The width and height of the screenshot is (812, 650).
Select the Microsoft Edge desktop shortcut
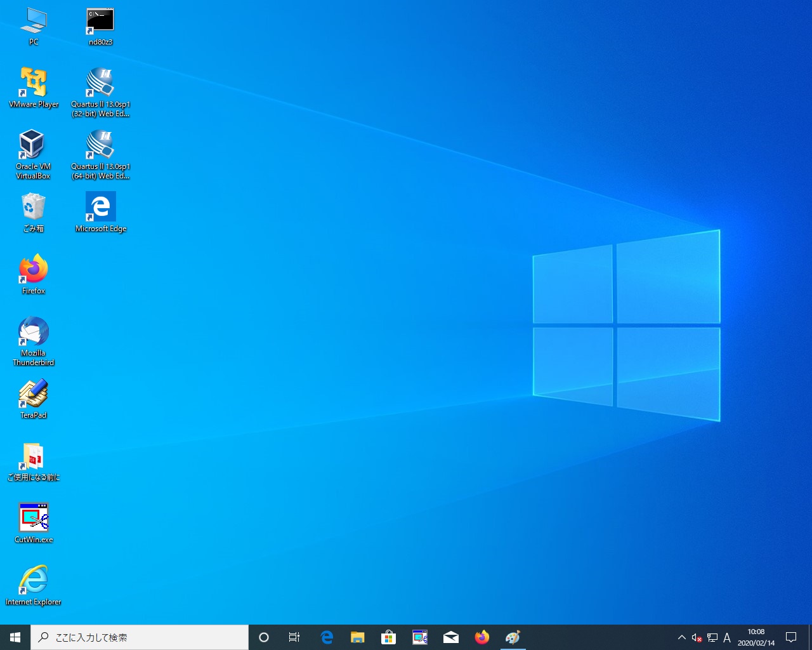(x=100, y=213)
